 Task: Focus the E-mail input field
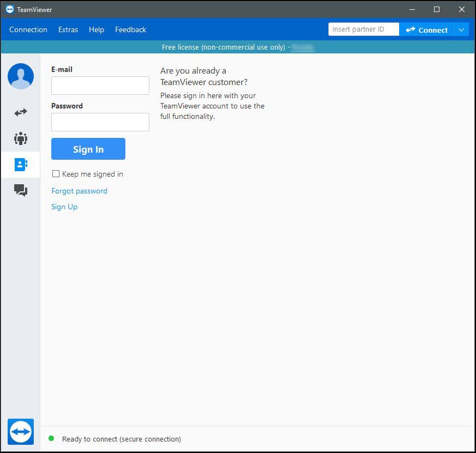(x=100, y=86)
